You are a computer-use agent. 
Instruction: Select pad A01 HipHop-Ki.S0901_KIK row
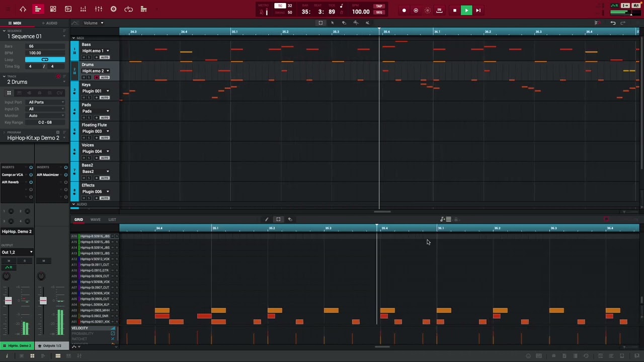(x=94, y=322)
